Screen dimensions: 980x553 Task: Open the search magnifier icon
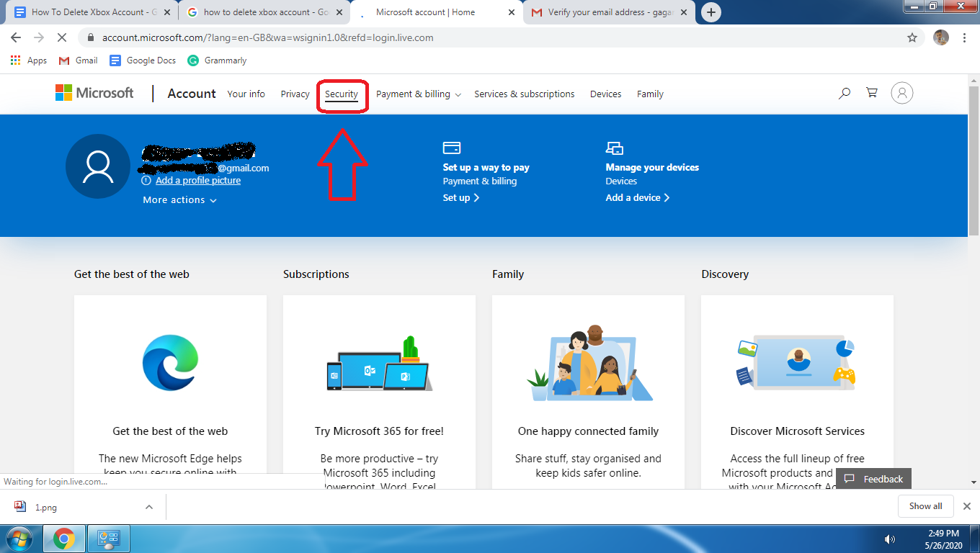pyautogui.click(x=845, y=93)
